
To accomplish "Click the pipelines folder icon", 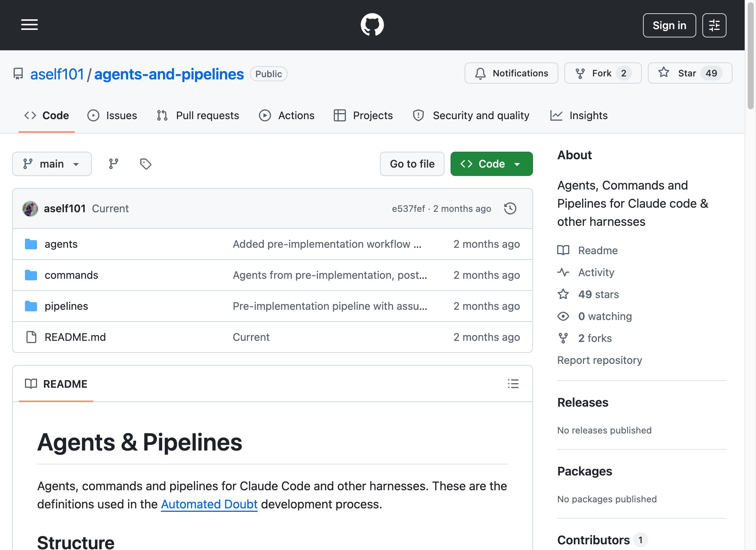I will (31, 306).
